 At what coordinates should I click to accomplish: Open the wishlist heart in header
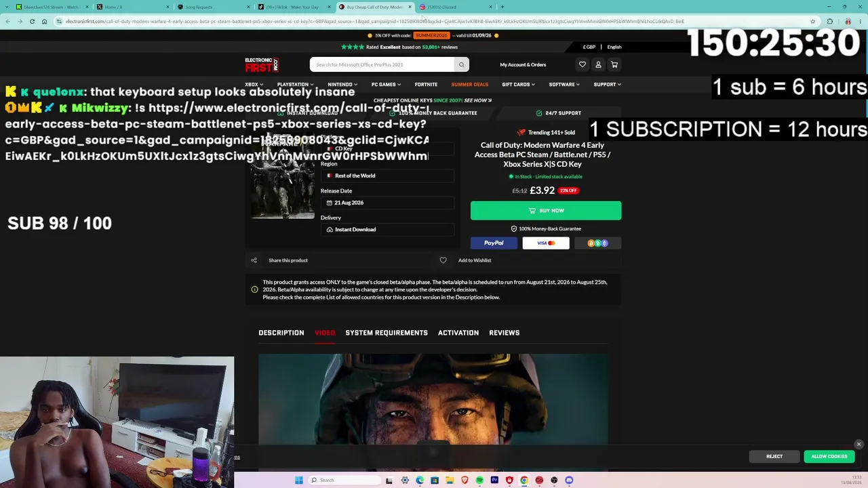tap(582, 64)
